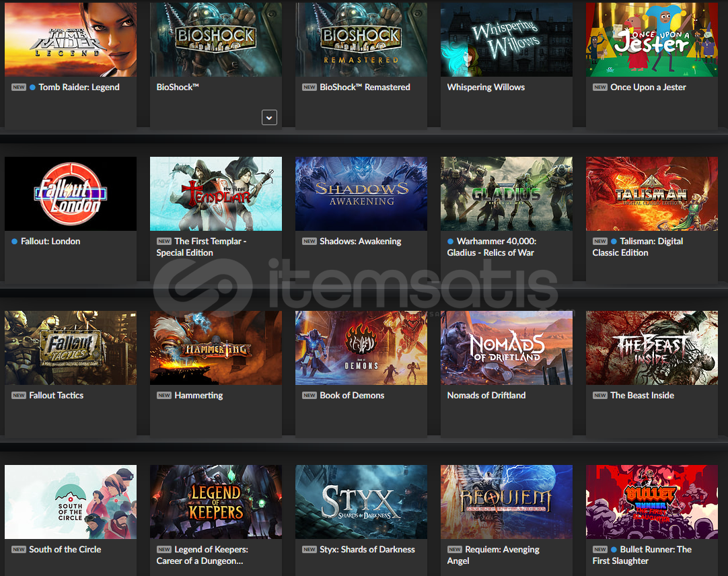
Task: Click the 'BioShock™ Remastered' title text
Action: click(365, 87)
